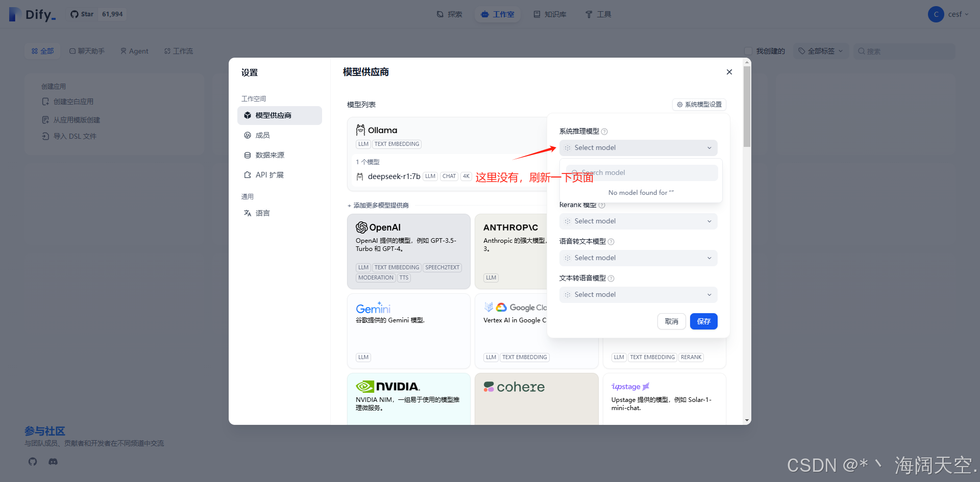Image resolution: width=980 pixels, height=482 pixels.
Task: Filter apps by Agent
Action: pos(134,51)
